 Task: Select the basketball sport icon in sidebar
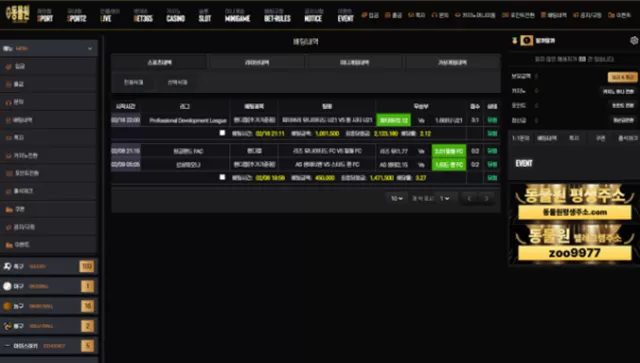coord(7,306)
